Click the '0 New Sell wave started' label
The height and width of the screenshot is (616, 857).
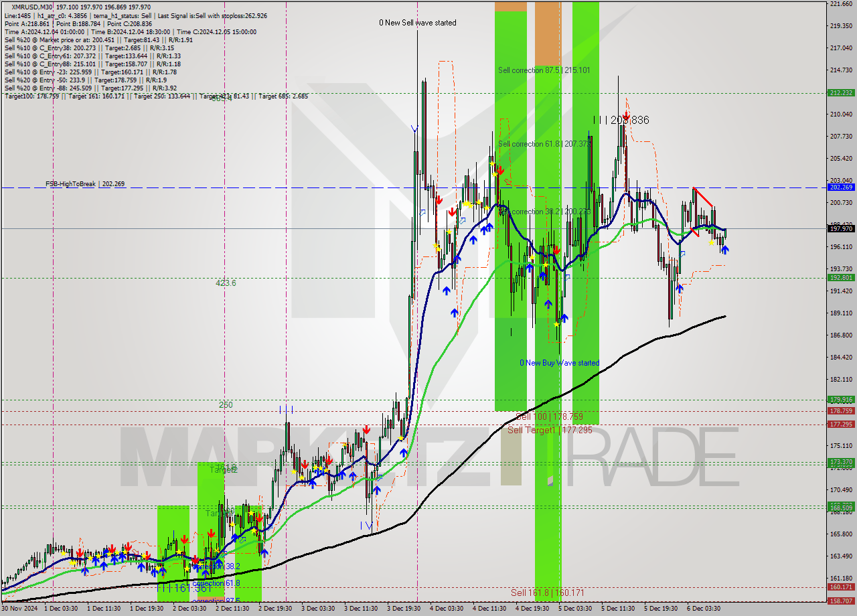point(417,23)
